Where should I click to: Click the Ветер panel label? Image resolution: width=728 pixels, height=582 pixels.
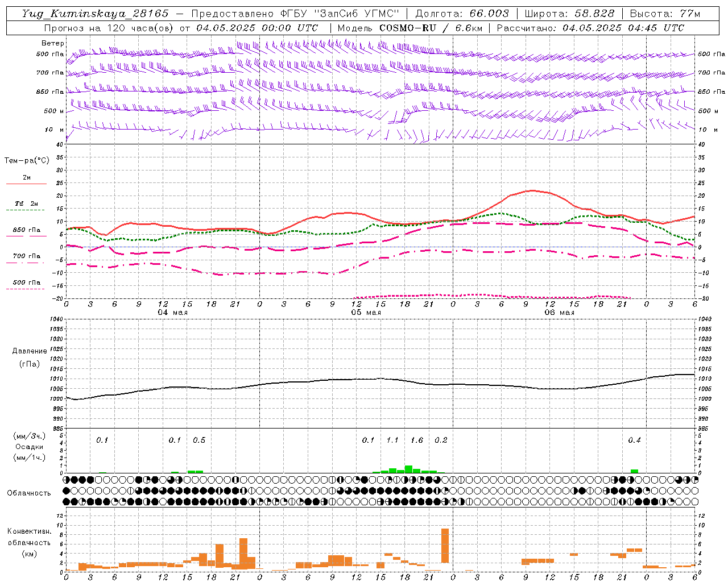(x=53, y=43)
